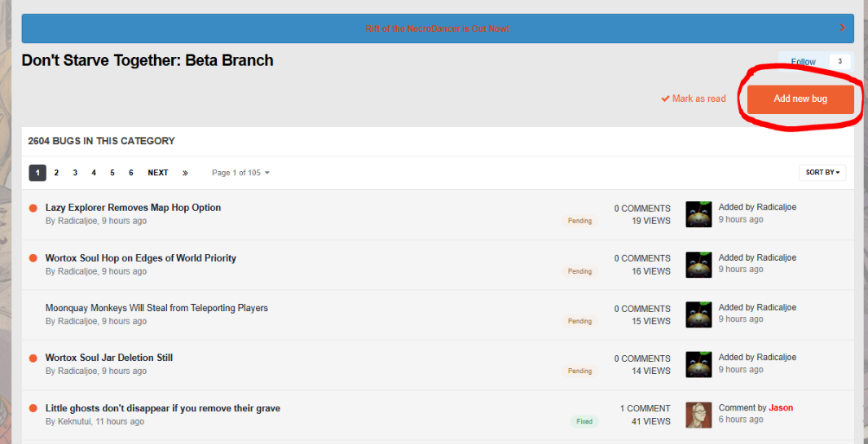Click 1 COMMENT count on Little ghosts row
868x444 pixels.
(645, 408)
